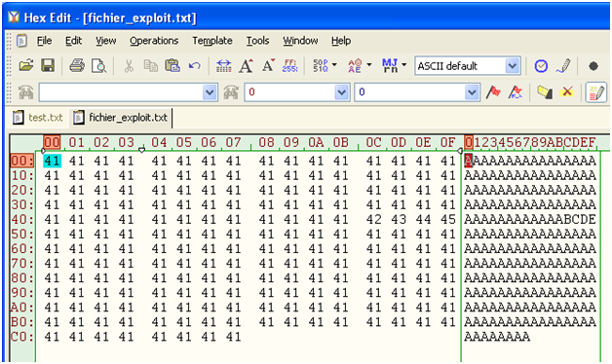The width and height of the screenshot is (612, 364).
Task: Save the file using the floppy disk icon
Action: 48,66
